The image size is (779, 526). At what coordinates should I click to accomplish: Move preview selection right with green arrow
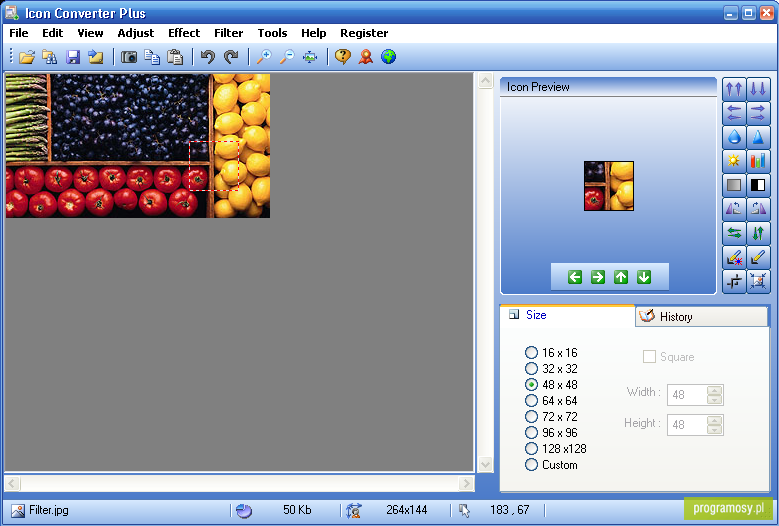(x=598, y=277)
